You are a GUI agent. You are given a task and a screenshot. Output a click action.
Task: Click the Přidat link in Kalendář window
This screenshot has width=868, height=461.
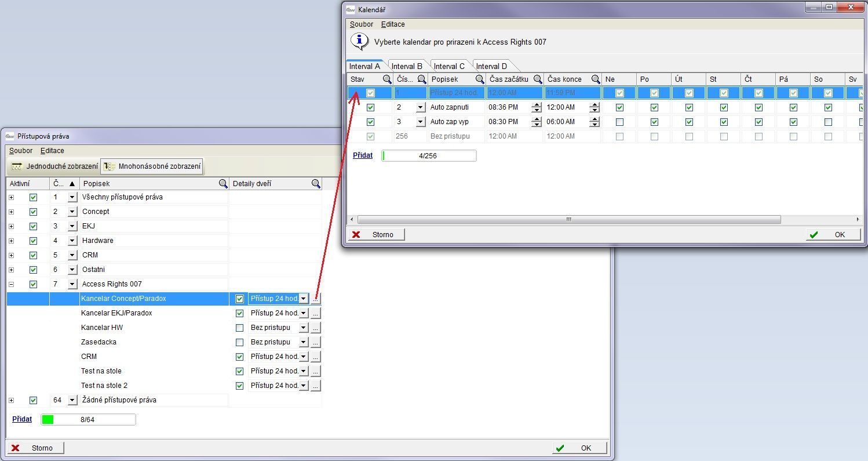click(x=363, y=155)
